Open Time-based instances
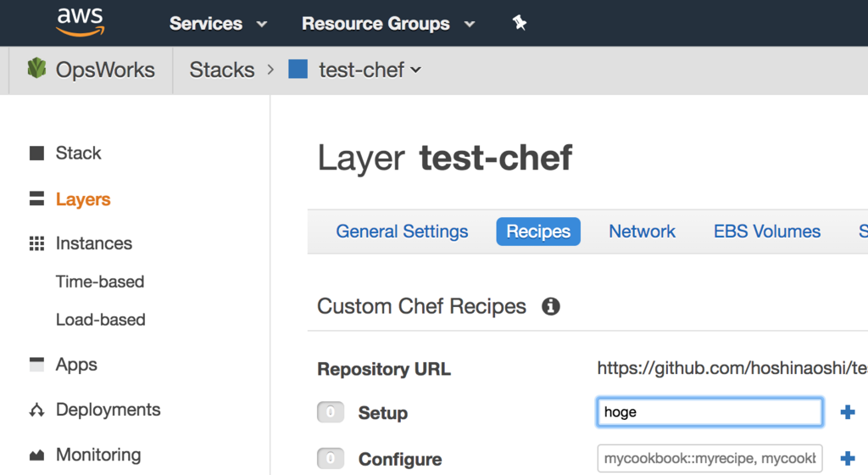 click(100, 282)
